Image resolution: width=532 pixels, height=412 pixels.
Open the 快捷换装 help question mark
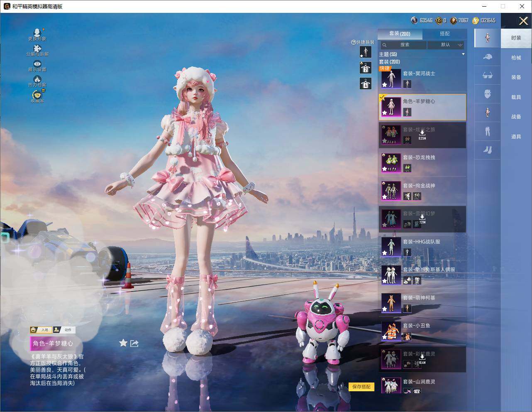pos(354,42)
